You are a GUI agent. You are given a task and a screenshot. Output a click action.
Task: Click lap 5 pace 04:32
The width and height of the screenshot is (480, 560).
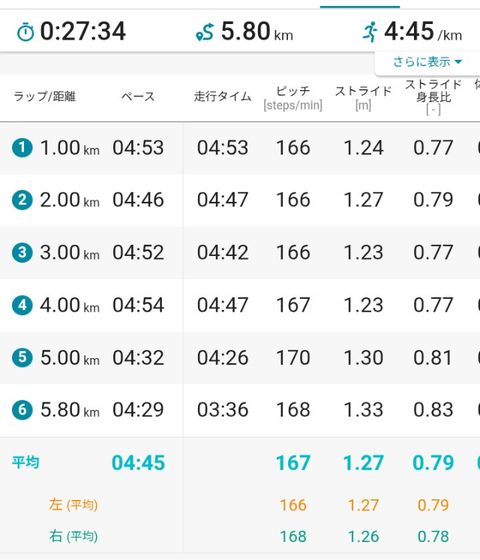click(138, 358)
